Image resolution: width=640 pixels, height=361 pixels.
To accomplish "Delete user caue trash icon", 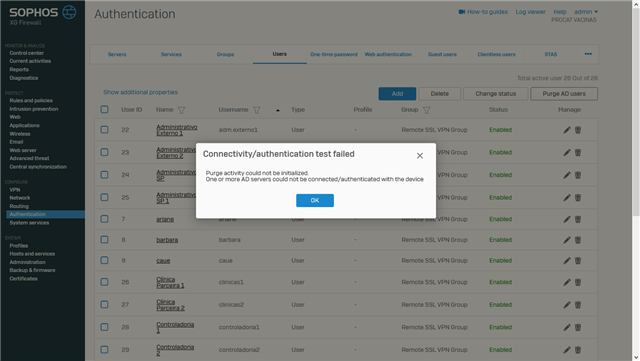I will 578,261.
